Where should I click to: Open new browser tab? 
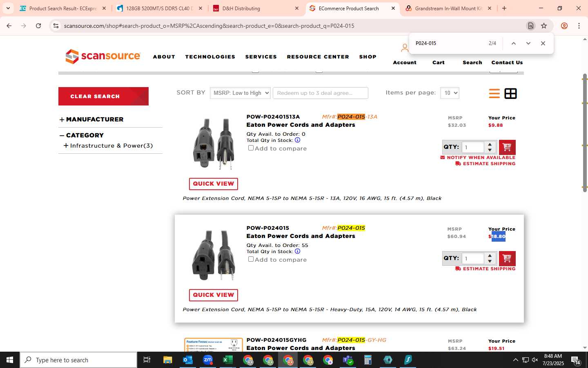(x=504, y=8)
